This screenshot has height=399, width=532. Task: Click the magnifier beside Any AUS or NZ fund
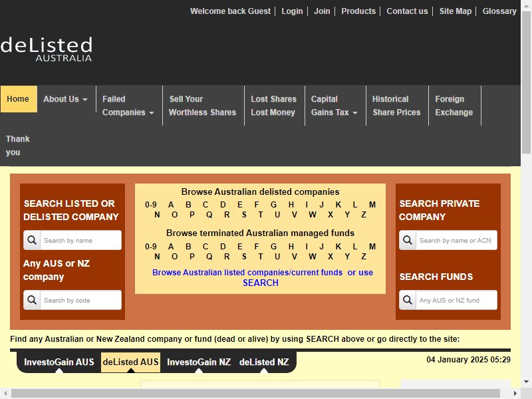[408, 300]
